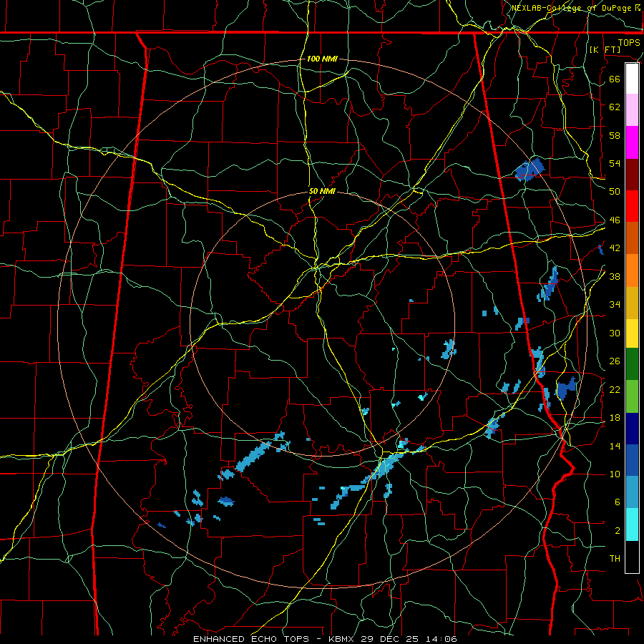Viewport: 644px width, 644px height.
Task: Click the KBMX station identifier in the caption
Action: pyautogui.click(x=342, y=639)
